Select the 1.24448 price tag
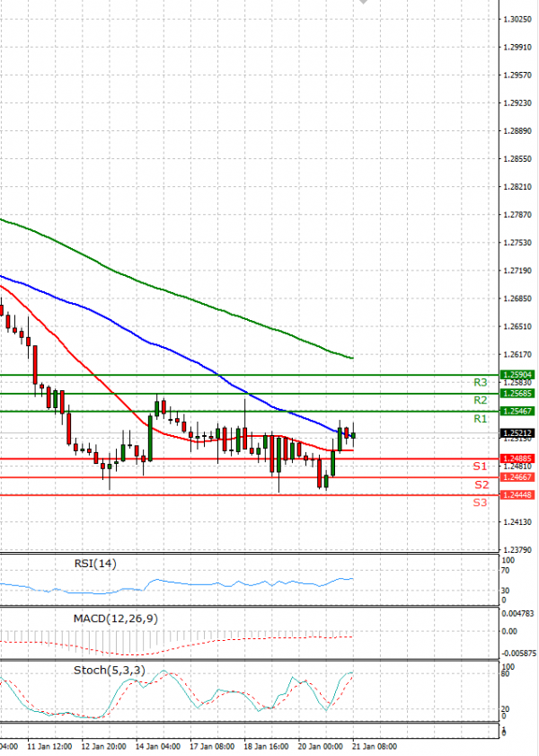539x756 pixels. pyautogui.click(x=517, y=494)
